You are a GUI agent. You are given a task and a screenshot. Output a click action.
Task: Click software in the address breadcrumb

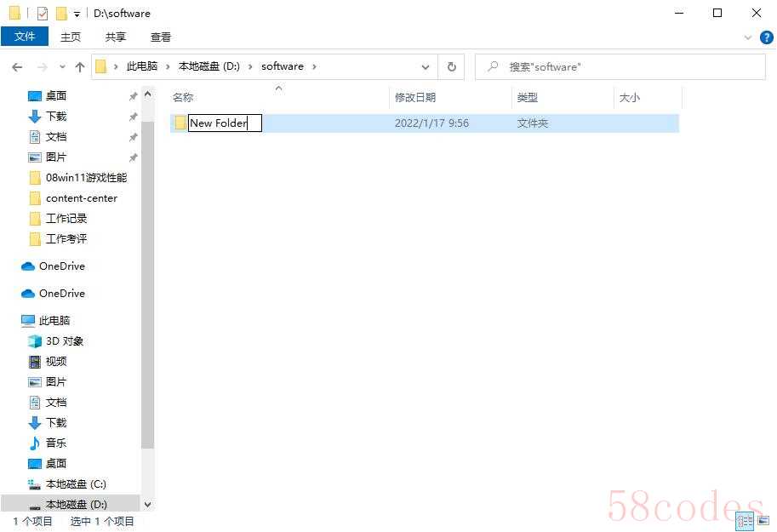[x=283, y=66]
